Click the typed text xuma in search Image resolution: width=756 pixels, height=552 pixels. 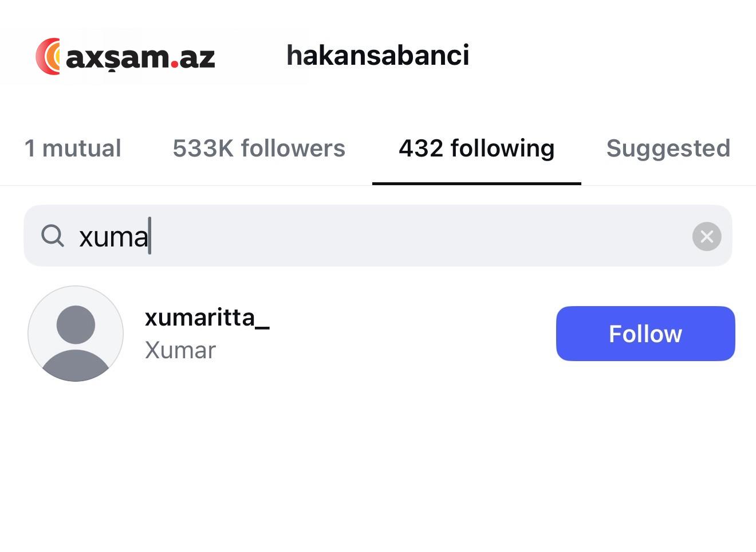click(113, 237)
